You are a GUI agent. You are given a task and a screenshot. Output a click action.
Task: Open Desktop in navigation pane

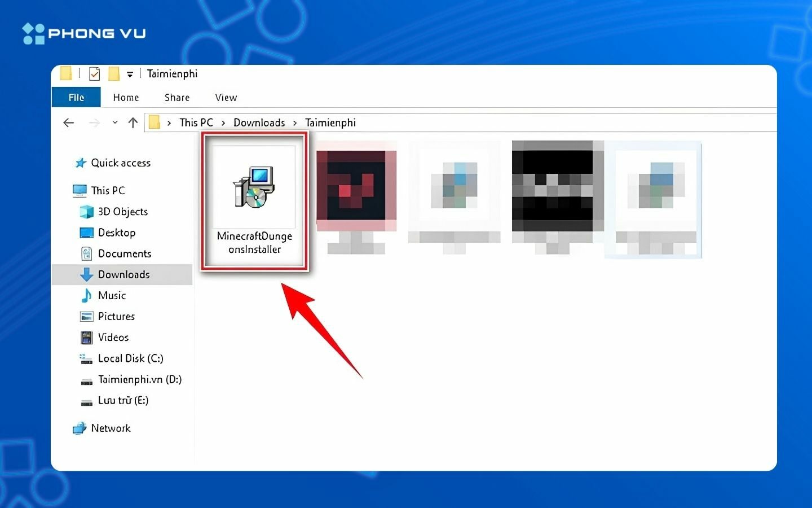(x=117, y=233)
